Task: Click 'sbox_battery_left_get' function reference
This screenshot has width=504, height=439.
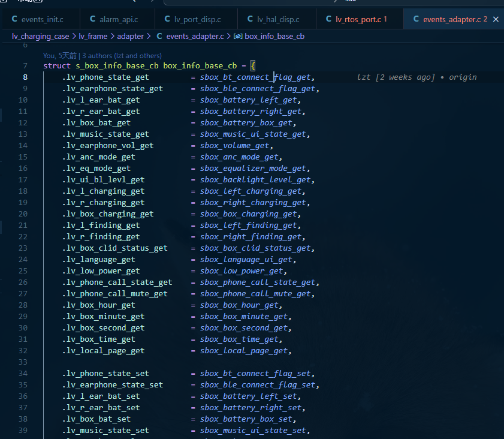Action: pos(249,100)
